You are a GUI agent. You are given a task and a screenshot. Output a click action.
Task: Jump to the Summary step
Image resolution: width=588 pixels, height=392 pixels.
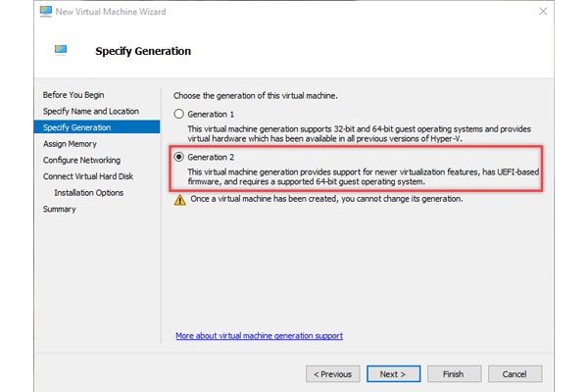[59, 209]
